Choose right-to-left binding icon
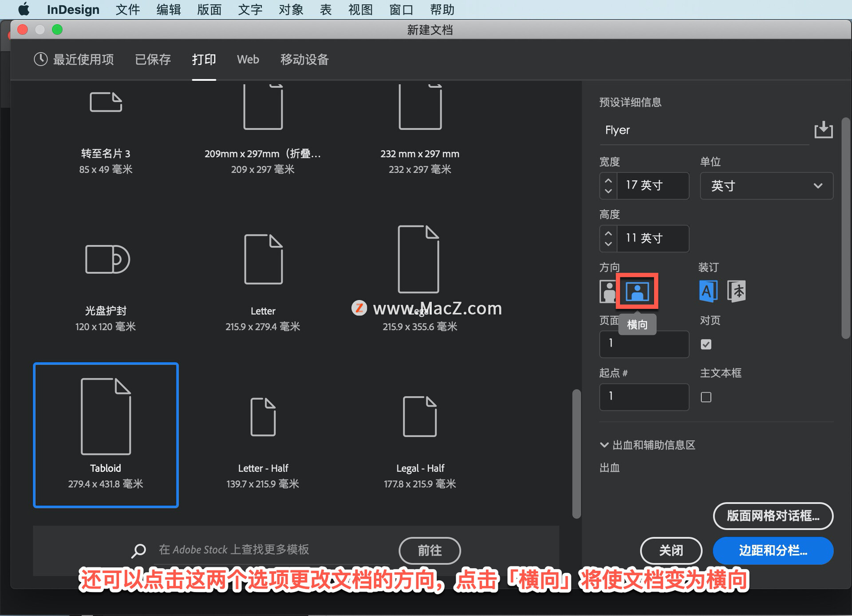This screenshot has height=616, width=852. (737, 292)
